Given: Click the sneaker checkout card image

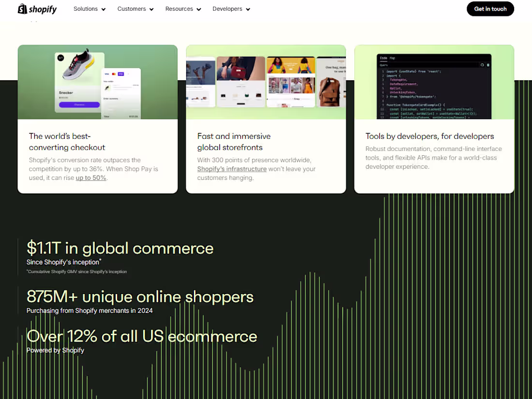Looking at the screenshot, I should (x=98, y=82).
